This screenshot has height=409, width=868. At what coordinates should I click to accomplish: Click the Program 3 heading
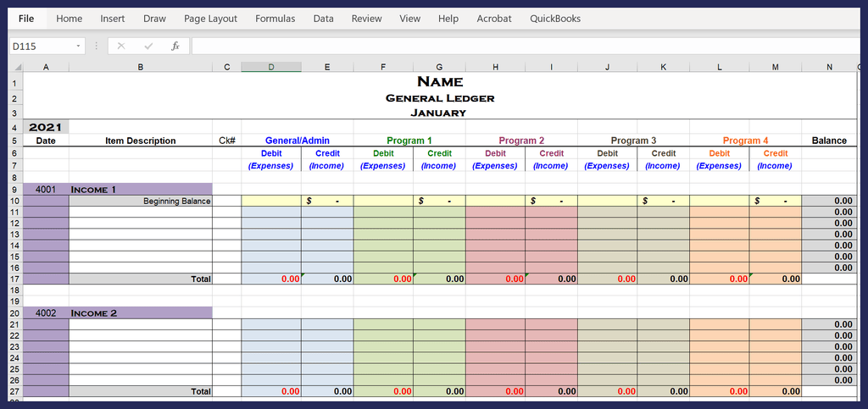point(634,141)
